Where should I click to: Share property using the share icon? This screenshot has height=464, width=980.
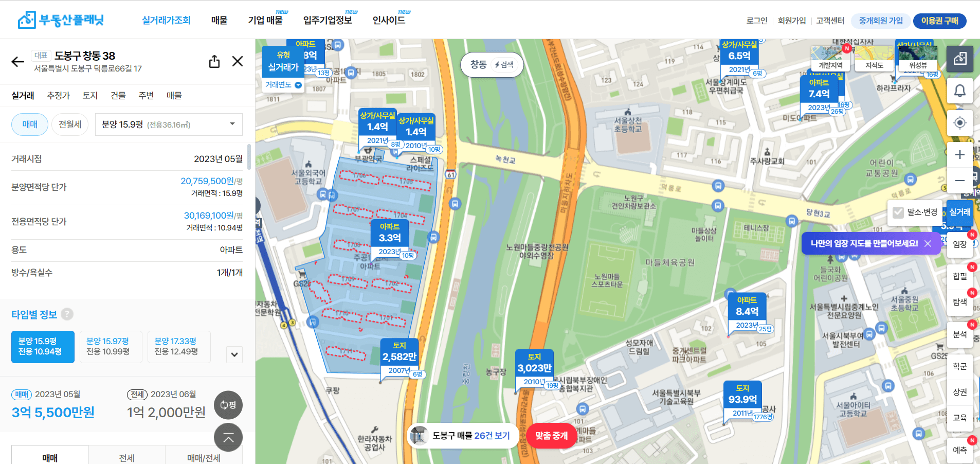[x=214, y=62]
